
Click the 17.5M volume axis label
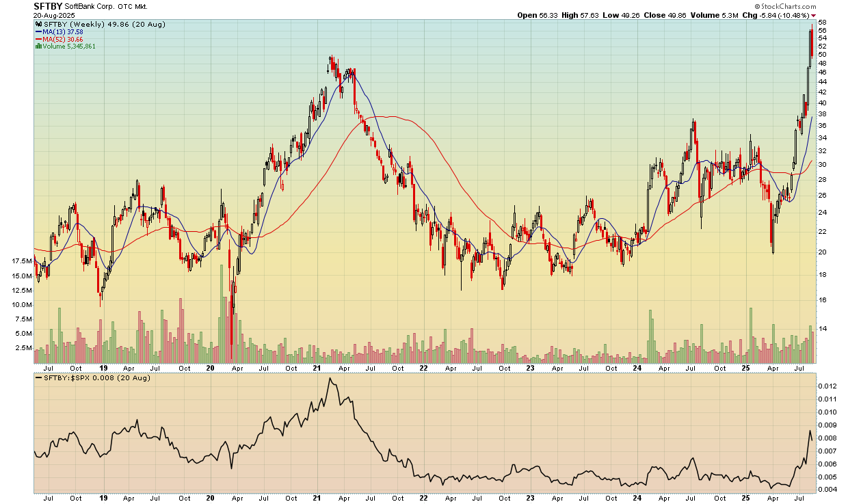click(x=22, y=261)
